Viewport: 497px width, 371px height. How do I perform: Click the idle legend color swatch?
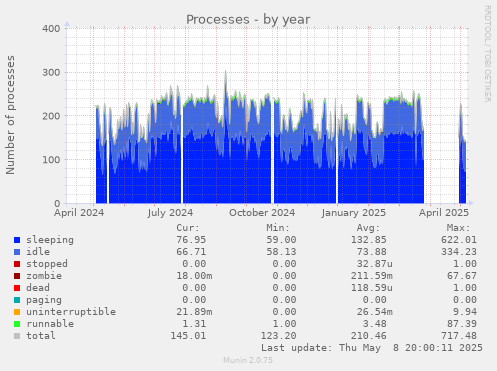[17, 252]
